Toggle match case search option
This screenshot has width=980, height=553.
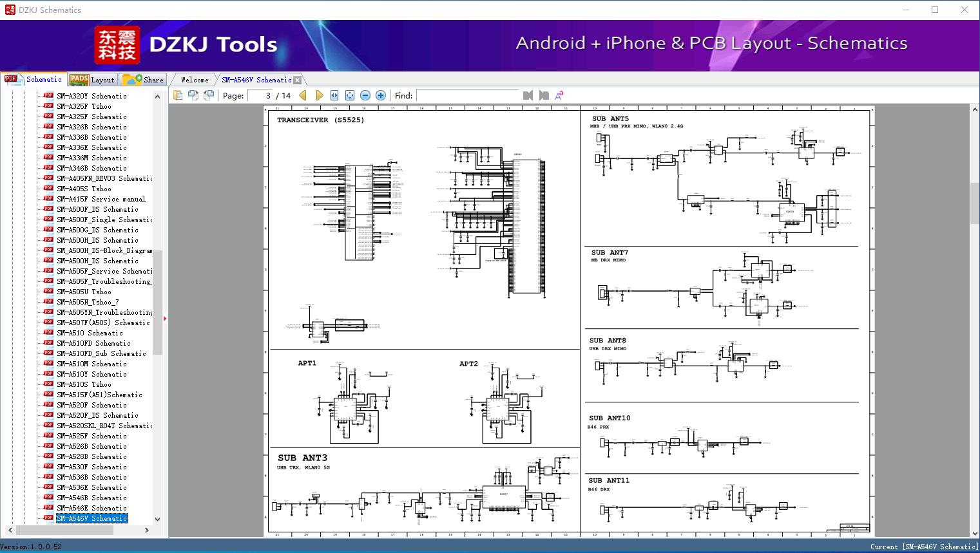click(x=559, y=95)
